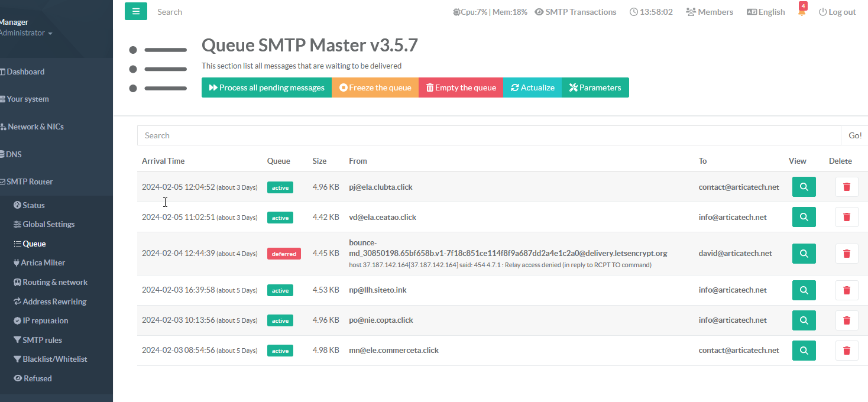Screen dimensions: 868x402
Task: Go to IP reputation menu item
Action: (45, 320)
